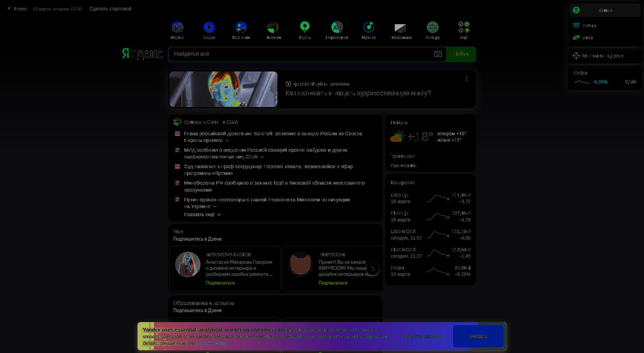Accept cookies with the Accept button
The height and width of the screenshot is (353, 644).
tap(478, 336)
